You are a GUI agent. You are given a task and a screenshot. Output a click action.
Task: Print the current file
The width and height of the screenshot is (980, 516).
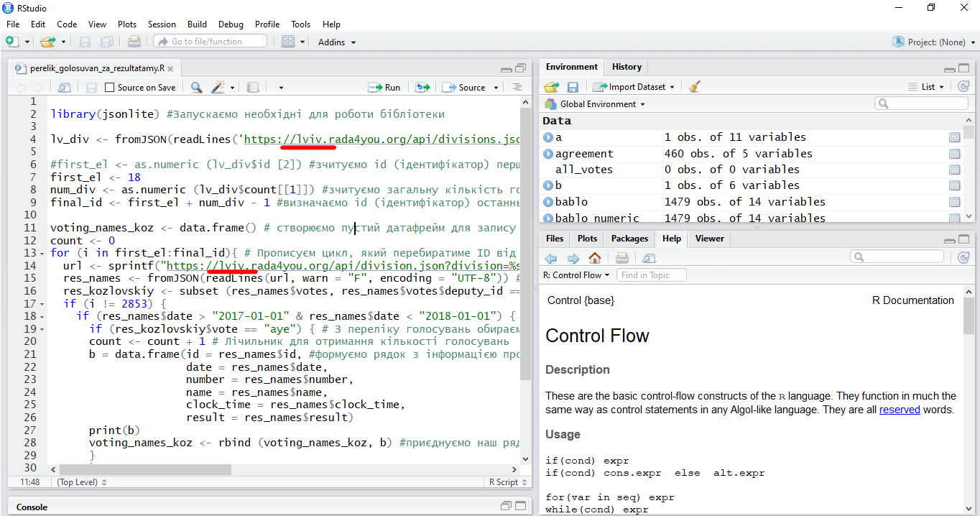coord(134,42)
